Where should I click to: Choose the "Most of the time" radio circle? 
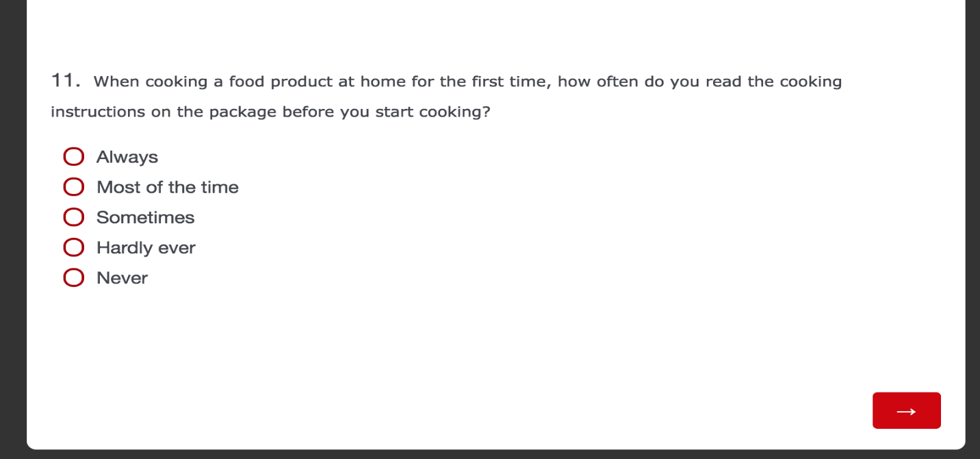point(74,187)
